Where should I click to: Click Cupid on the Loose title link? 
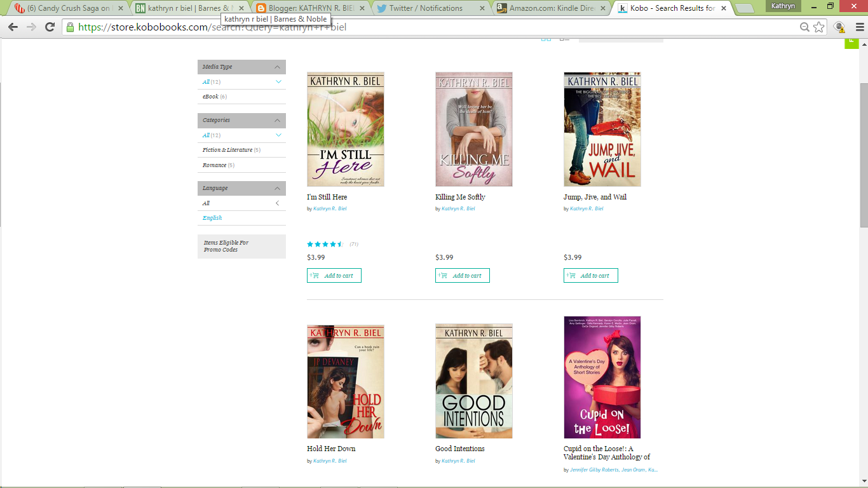click(x=607, y=452)
